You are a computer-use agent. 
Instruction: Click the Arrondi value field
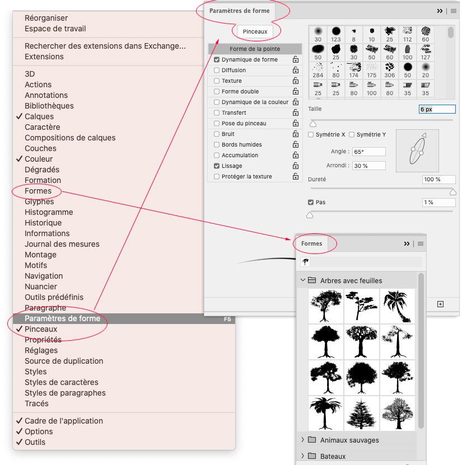click(369, 166)
